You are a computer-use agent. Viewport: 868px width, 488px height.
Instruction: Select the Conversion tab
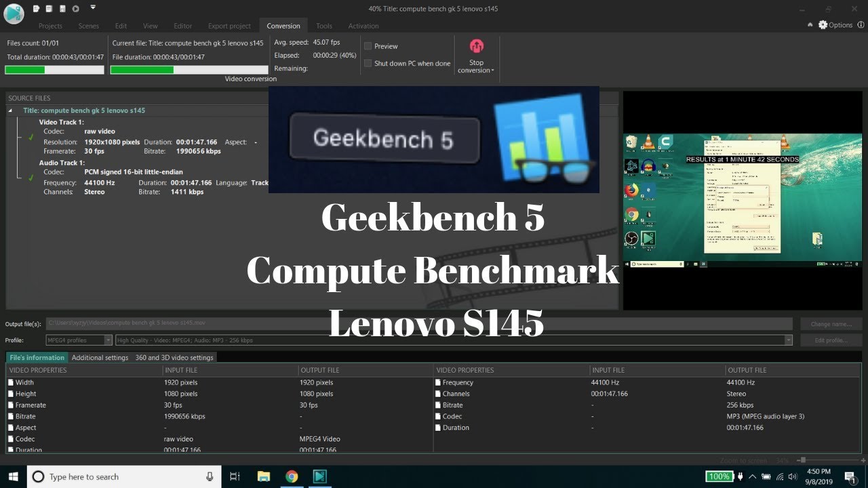tap(283, 26)
